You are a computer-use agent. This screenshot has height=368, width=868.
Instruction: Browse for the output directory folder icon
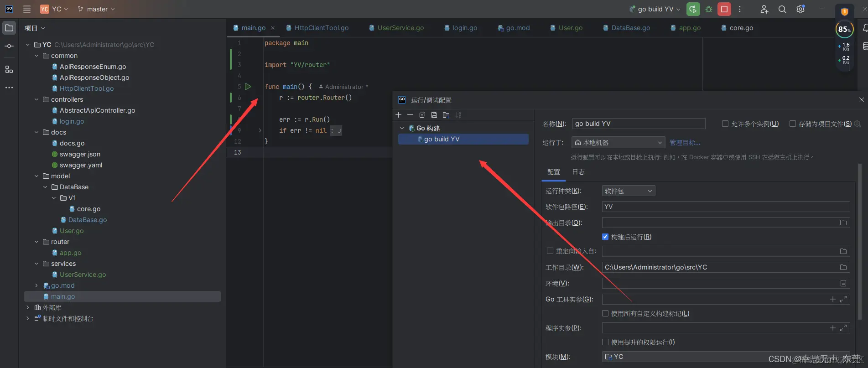pyautogui.click(x=843, y=223)
